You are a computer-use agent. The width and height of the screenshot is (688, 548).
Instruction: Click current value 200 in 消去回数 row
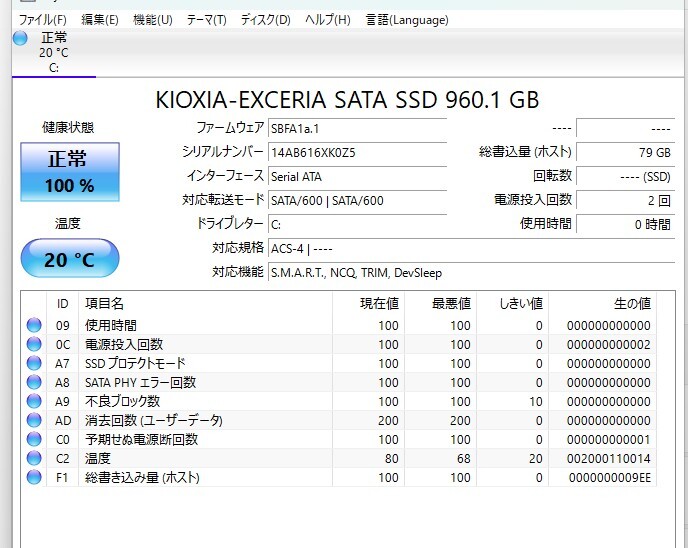click(388, 420)
